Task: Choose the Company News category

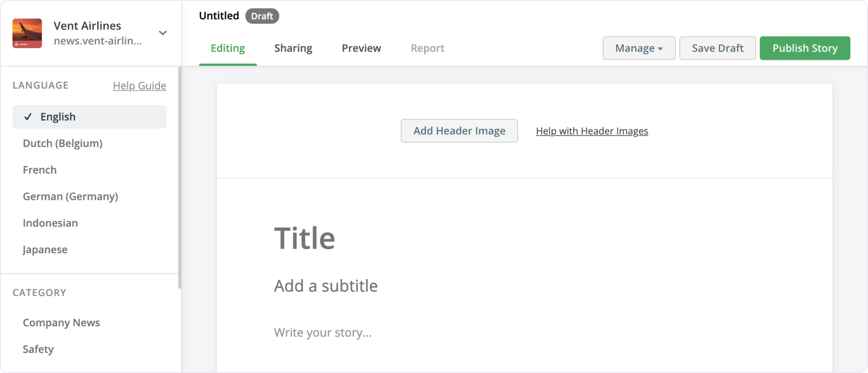Action: click(x=61, y=323)
